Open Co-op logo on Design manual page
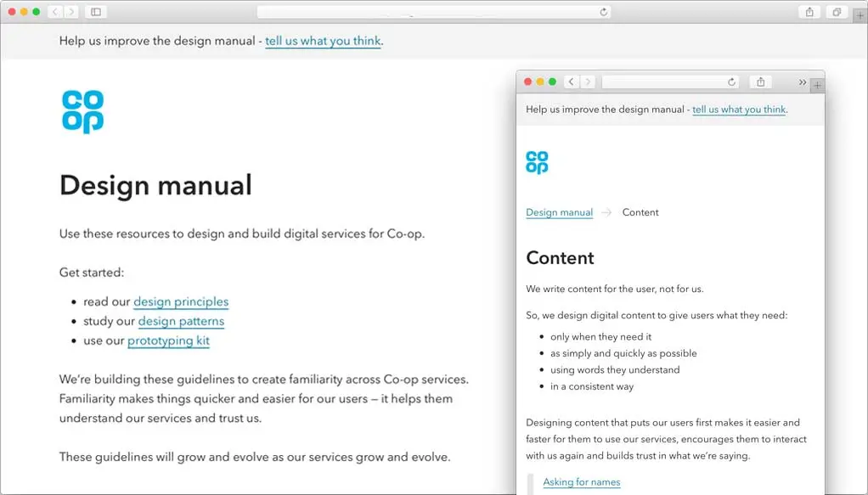The height and width of the screenshot is (495, 868). pyautogui.click(x=83, y=112)
